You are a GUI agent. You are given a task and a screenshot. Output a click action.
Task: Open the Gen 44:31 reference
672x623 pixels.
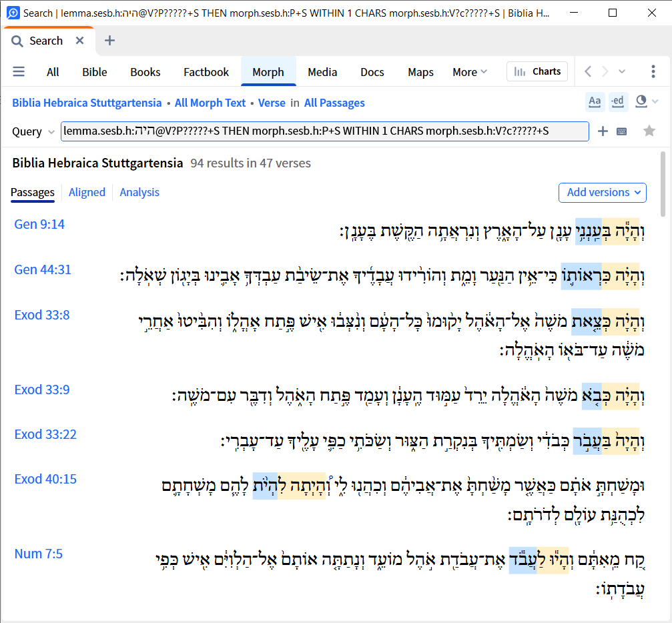43,269
